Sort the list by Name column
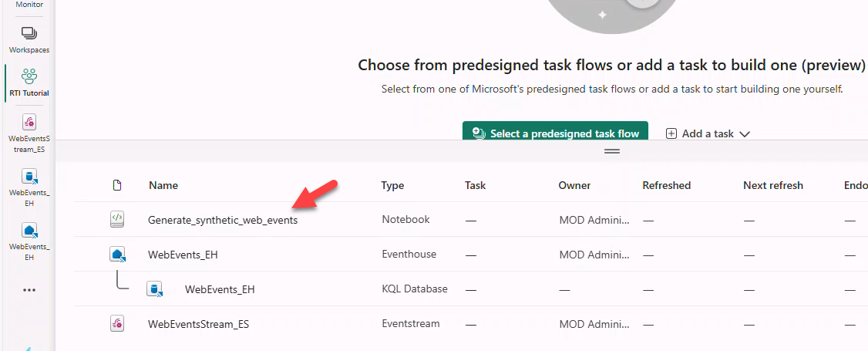Viewport: 868px width, 351px height. [x=163, y=185]
